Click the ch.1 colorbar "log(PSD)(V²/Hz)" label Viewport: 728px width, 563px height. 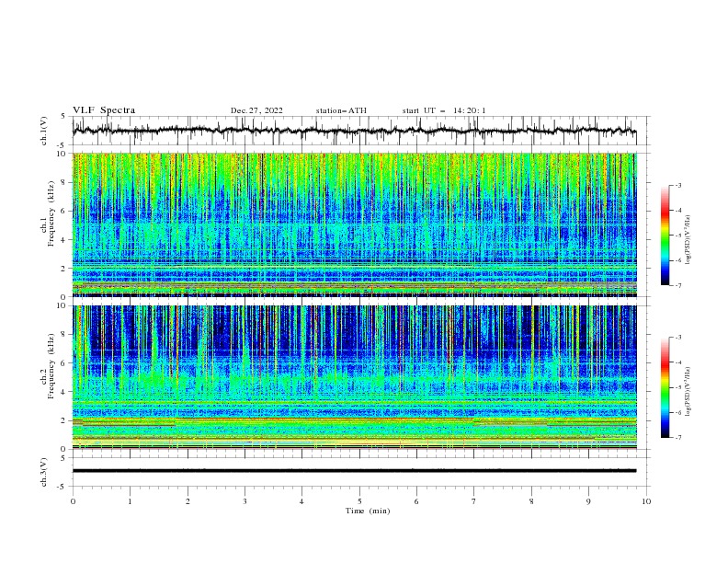[x=688, y=240]
